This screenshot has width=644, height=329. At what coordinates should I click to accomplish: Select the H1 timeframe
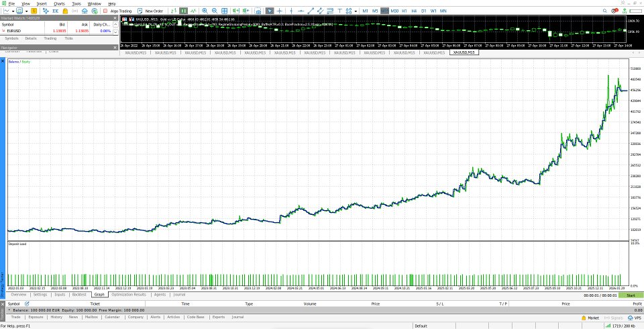click(405, 11)
